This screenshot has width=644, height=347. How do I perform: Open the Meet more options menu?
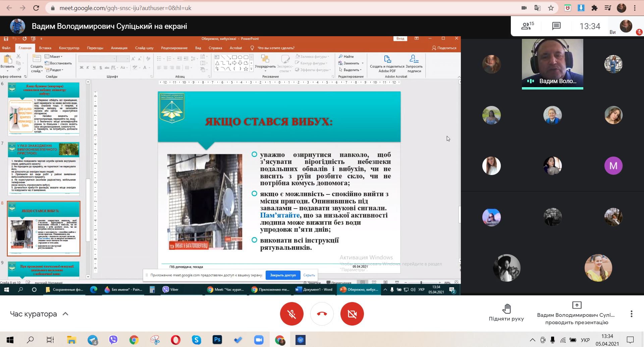tap(631, 314)
